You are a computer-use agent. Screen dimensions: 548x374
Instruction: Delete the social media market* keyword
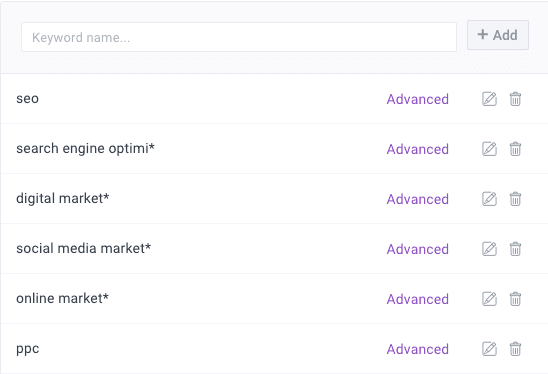pyautogui.click(x=515, y=249)
